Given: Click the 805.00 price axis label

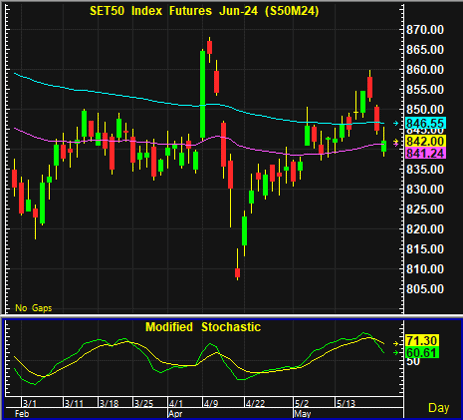Looking at the screenshot, I should pyautogui.click(x=425, y=289).
